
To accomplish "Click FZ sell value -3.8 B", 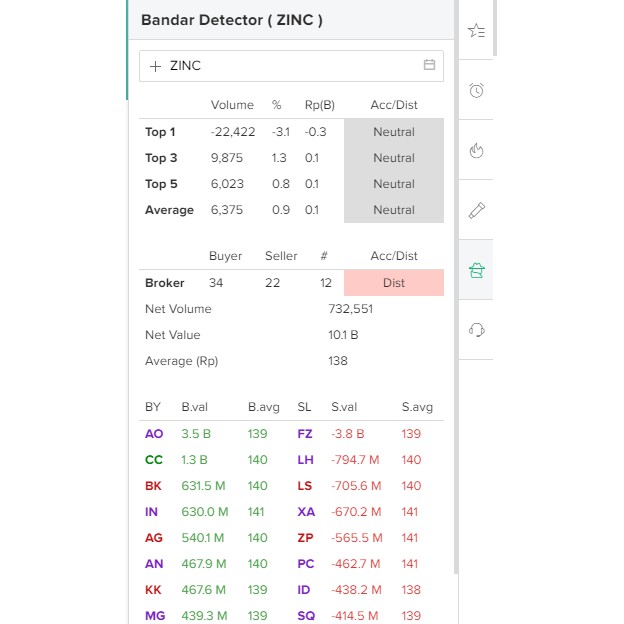I will [x=348, y=433].
